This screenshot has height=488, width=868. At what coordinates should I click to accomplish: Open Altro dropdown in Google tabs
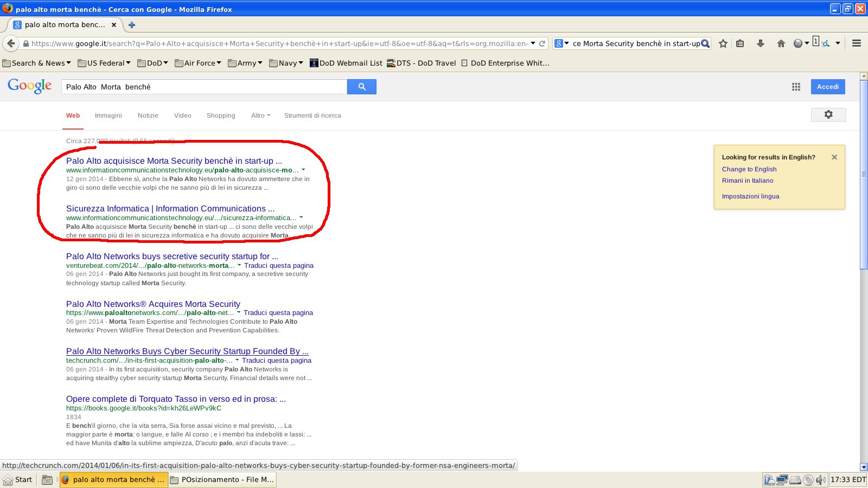pyautogui.click(x=260, y=115)
